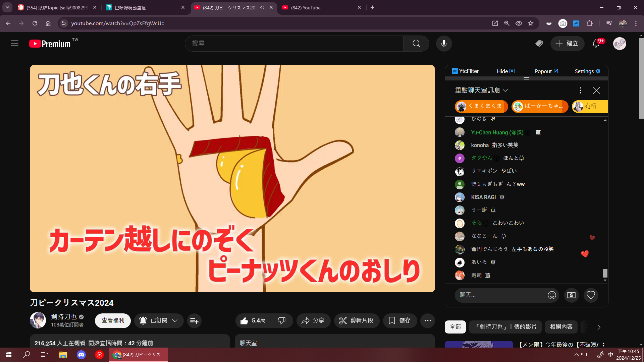Open a new browser tab
The height and width of the screenshot is (362, 644).
tap(372, 7)
